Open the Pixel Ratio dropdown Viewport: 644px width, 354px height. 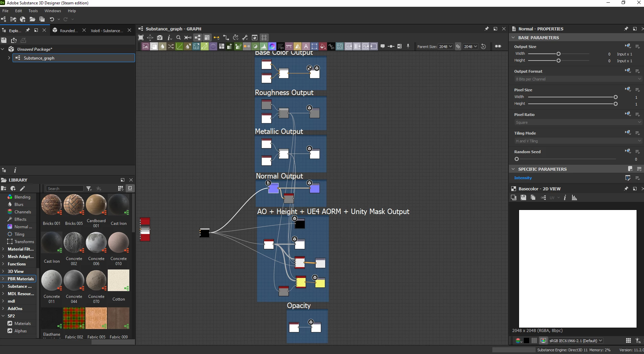click(x=577, y=122)
